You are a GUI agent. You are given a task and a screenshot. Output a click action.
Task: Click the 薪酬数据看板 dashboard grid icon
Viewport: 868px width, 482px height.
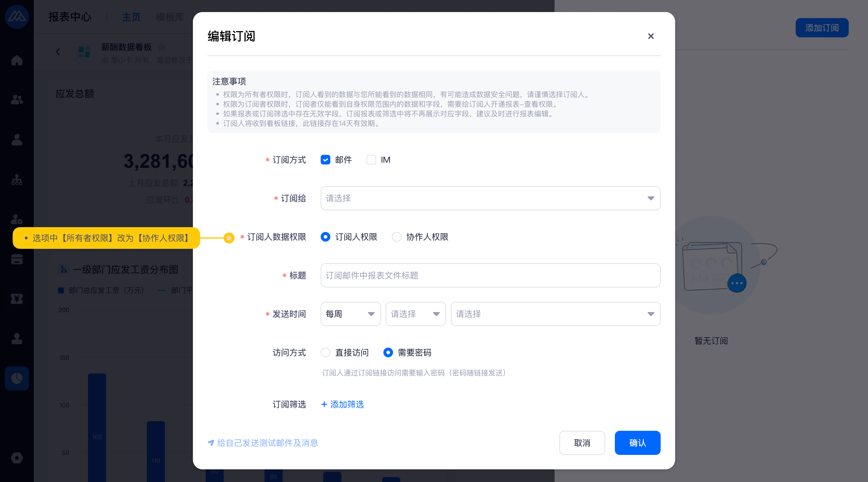pos(84,52)
